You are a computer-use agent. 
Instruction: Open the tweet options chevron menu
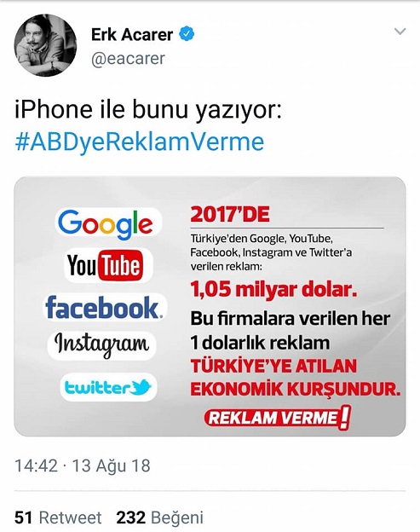(x=400, y=32)
